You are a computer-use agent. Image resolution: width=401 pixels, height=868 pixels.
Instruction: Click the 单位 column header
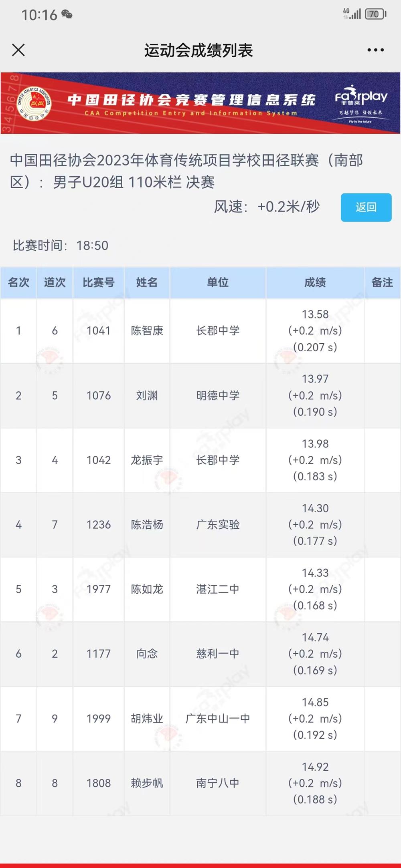[x=218, y=282]
